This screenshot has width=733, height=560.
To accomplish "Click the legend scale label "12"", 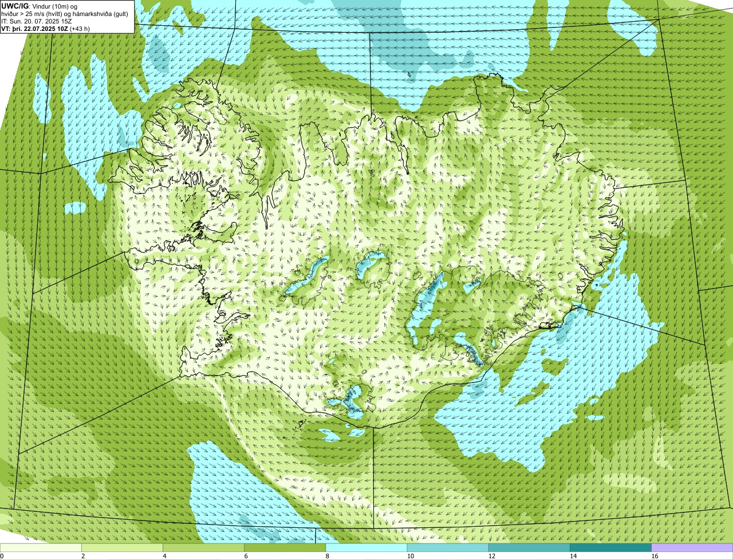I will pyautogui.click(x=491, y=556).
